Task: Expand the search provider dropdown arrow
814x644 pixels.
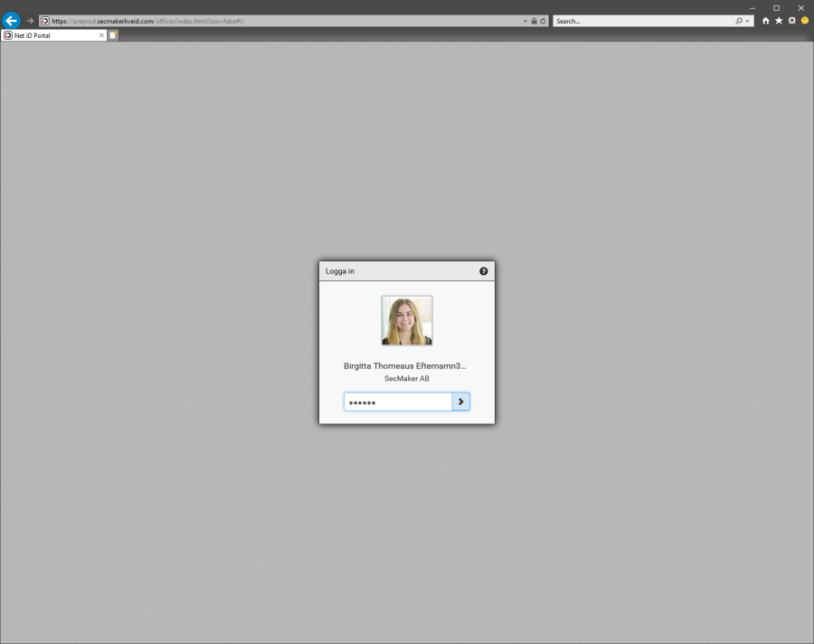Action: click(747, 21)
